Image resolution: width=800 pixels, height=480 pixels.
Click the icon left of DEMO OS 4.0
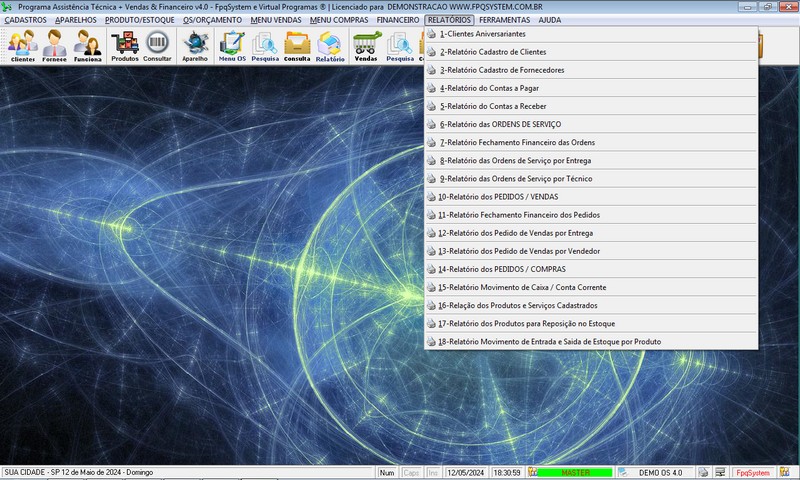point(623,472)
